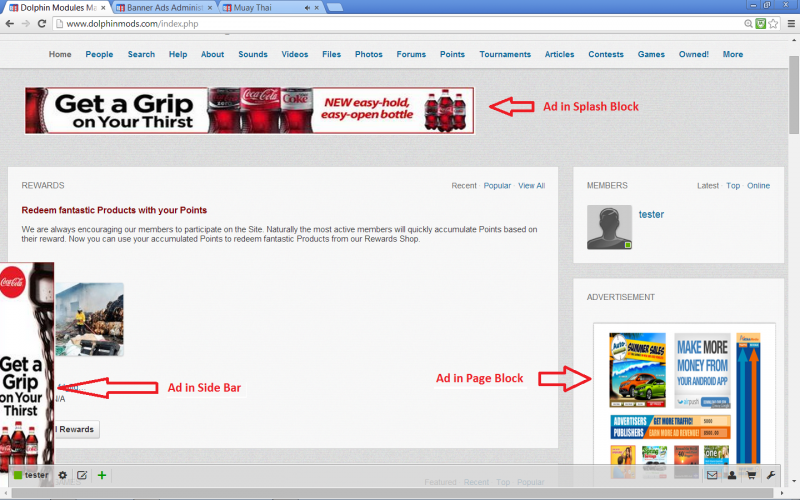Click View All in Rewards block
Image resolution: width=800 pixels, height=500 pixels.
pyautogui.click(x=532, y=186)
